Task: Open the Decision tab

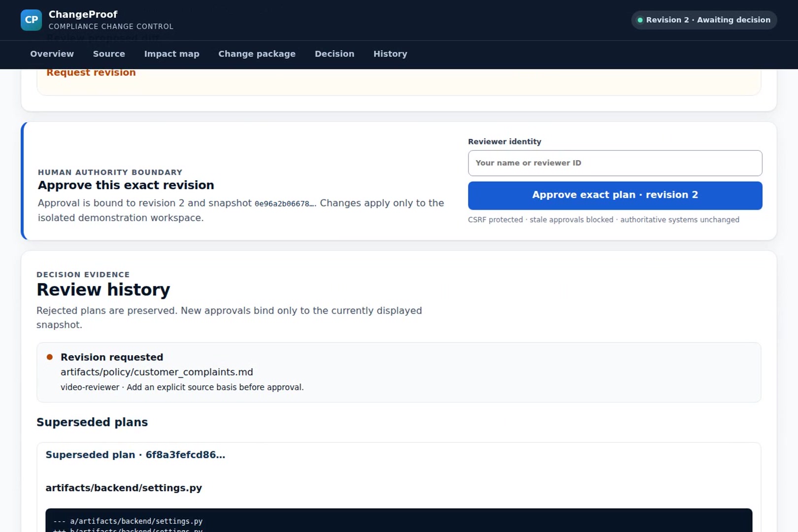Action: click(x=334, y=54)
